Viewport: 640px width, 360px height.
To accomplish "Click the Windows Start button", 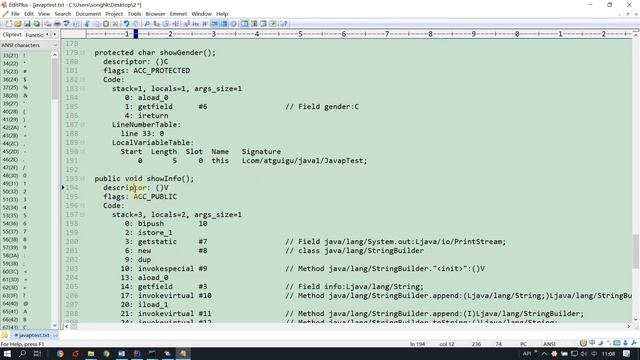I will (x=7, y=353).
